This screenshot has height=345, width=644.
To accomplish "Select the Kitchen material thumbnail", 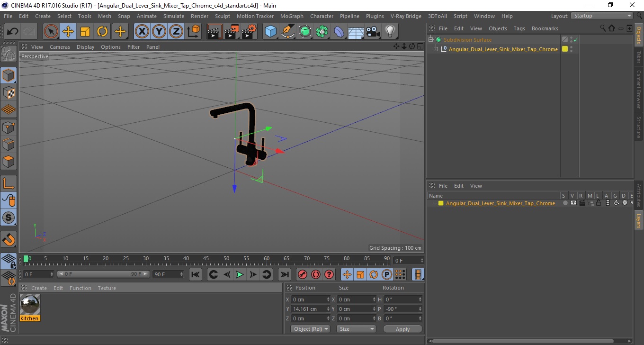I will click(30, 304).
